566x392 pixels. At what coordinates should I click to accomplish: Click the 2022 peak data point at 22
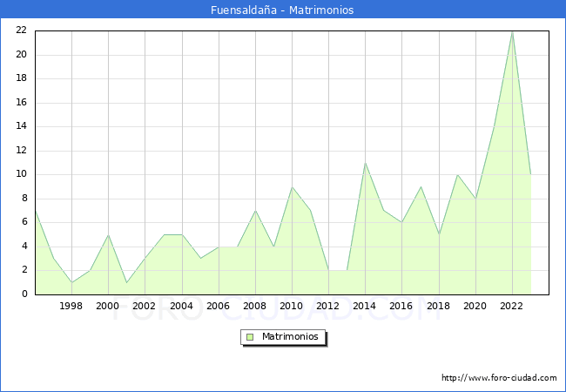pyautogui.click(x=512, y=32)
